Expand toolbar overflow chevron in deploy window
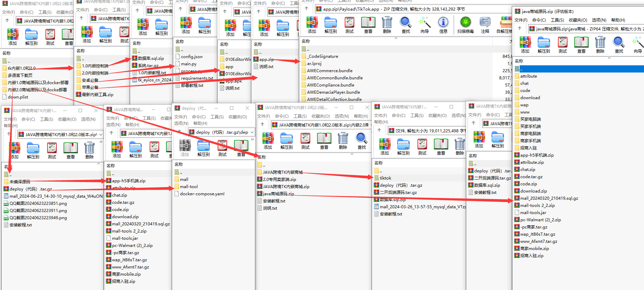 click(x=252, y=140)
